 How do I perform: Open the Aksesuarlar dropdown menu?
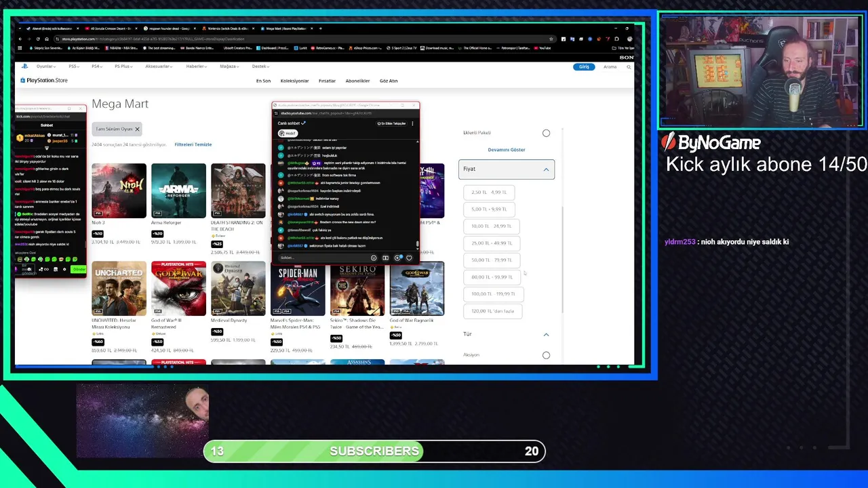coord(159,66)
